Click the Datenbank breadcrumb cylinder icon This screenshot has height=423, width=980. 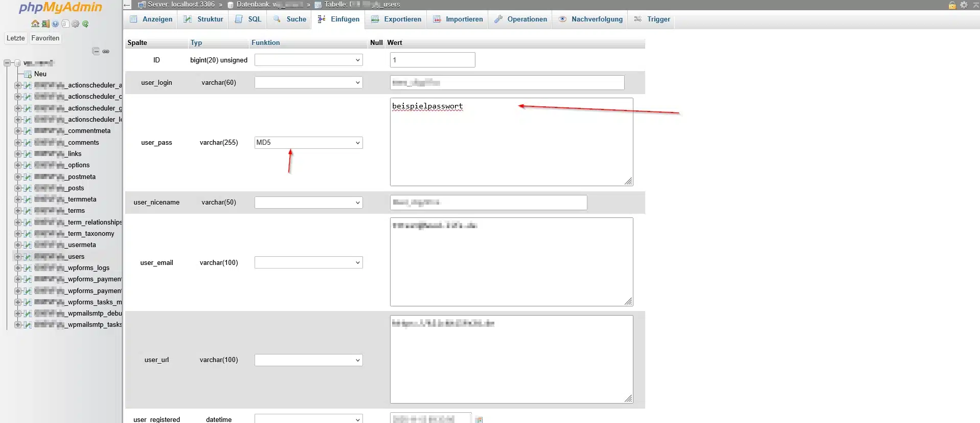(231, 5)
